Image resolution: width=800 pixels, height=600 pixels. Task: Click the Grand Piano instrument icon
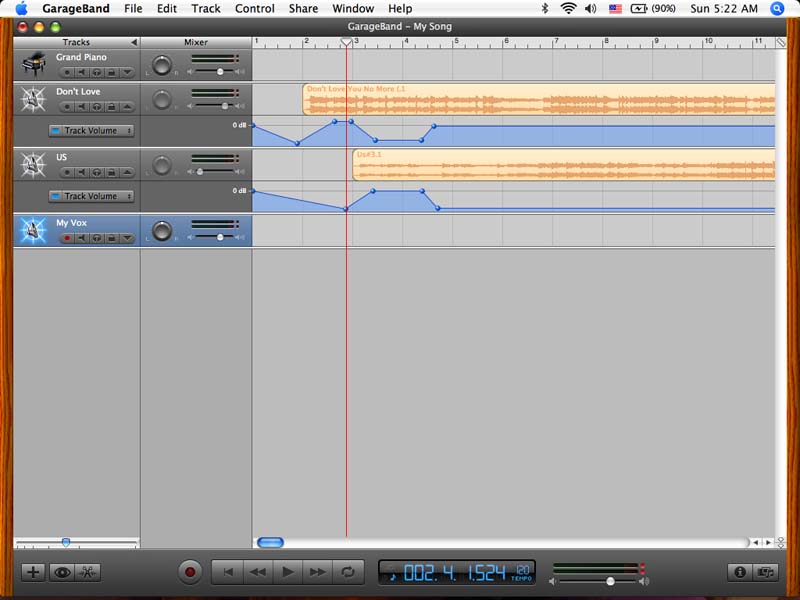pyautogui.click(x=34, y=64)
